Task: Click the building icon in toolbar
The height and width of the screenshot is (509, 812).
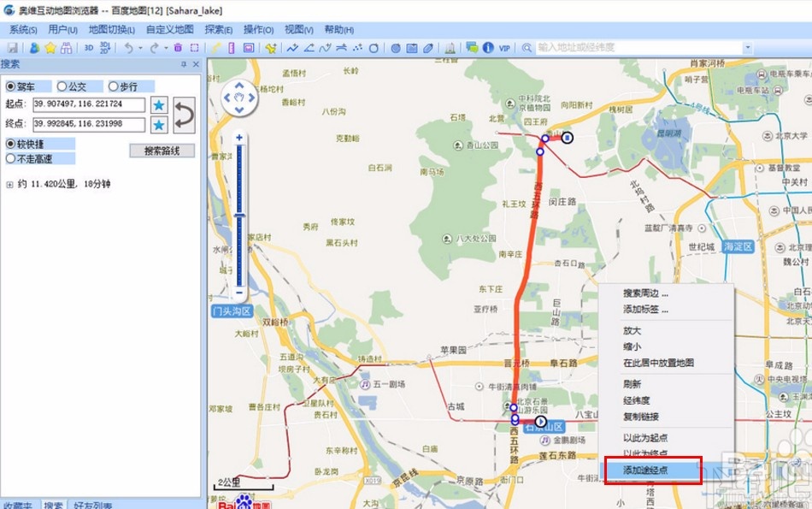Action: click(450, 48)
